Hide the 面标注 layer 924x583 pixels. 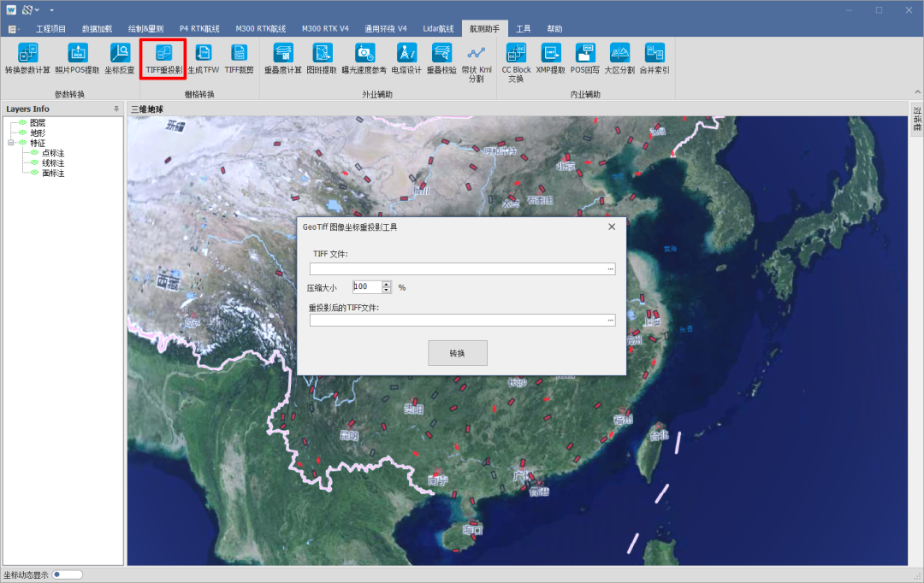(34, 173)
